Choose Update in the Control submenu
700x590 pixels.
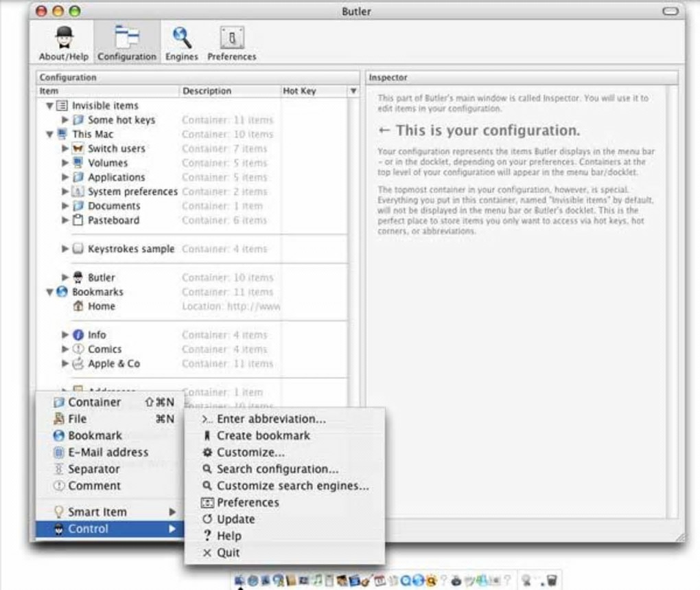(284, 519)
